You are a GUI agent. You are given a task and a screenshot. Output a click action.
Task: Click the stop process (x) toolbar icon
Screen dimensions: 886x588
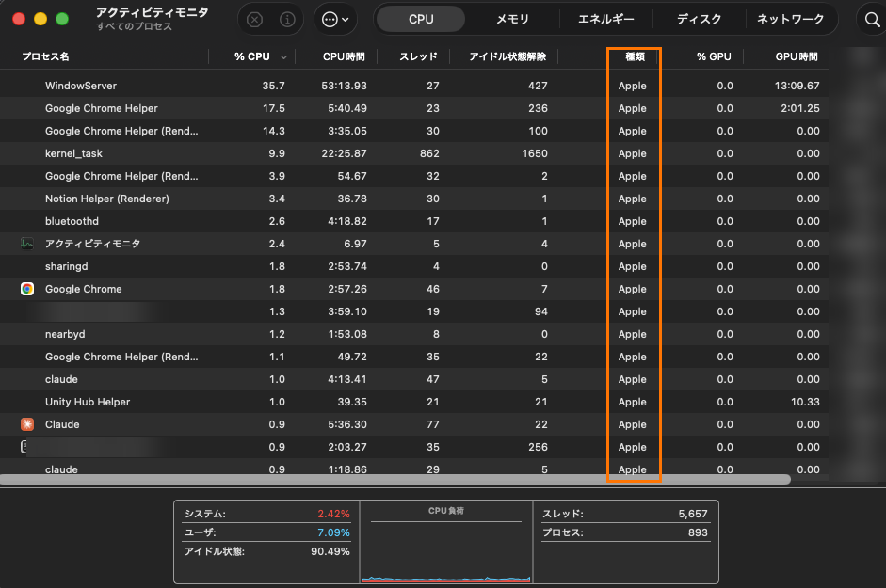255,20
